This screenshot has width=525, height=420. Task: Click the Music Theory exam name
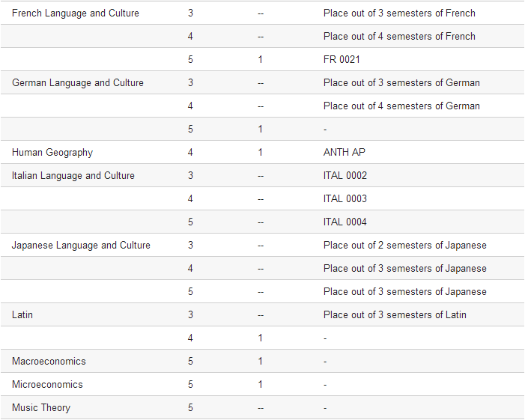pos(41,407)
